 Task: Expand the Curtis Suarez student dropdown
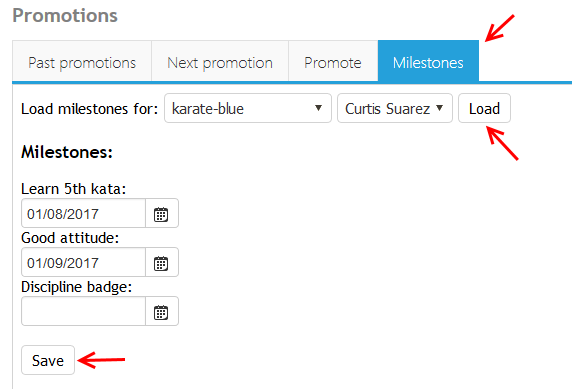[395, 108]
